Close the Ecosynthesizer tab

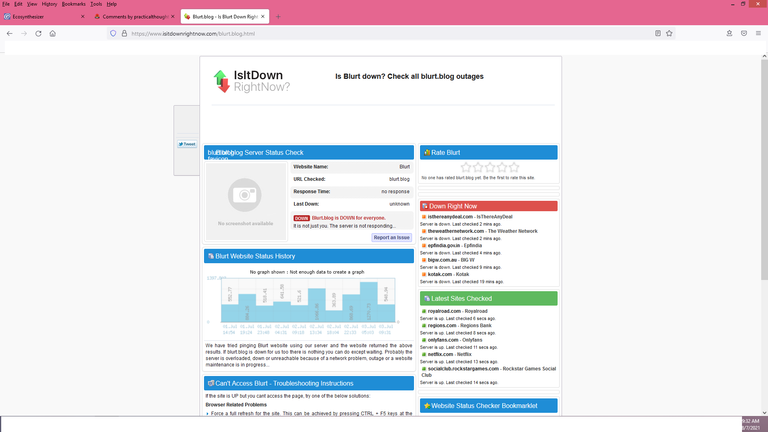pos(82,17)
